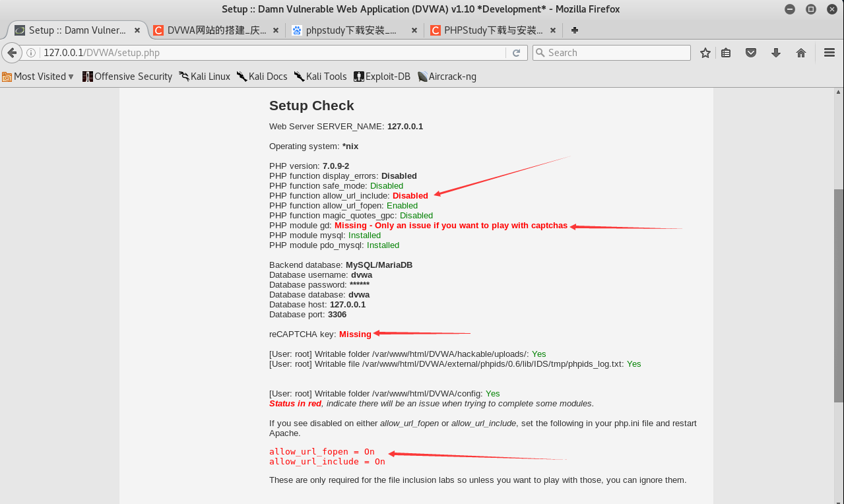The image size is (844, 504).
Task: Click the site info icon in address bar
Action: click(31, 52)
